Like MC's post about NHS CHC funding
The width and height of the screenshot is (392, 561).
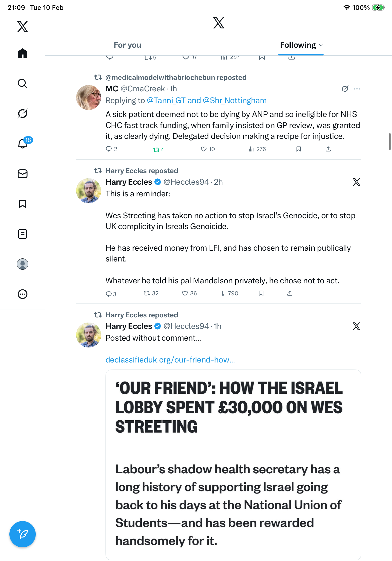pyautogui.click(x=204, y=149)
